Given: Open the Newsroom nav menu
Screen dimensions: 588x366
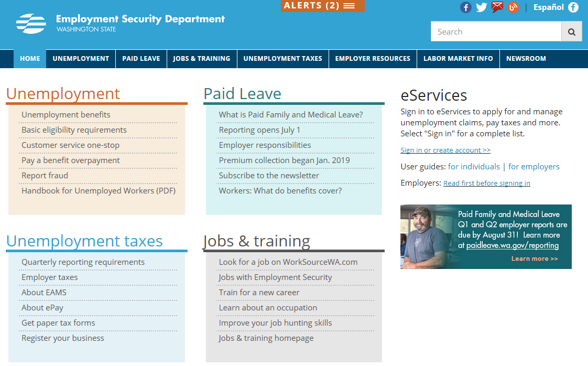Looking at the screenshot, I should coord(526,59).
